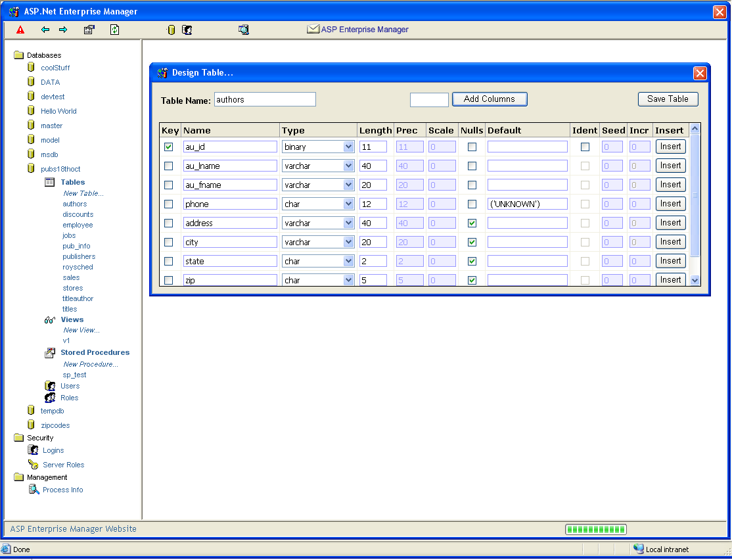This screenshot has width=732, height=560.
Task: Click the Management folder icon
Action: 18,477
